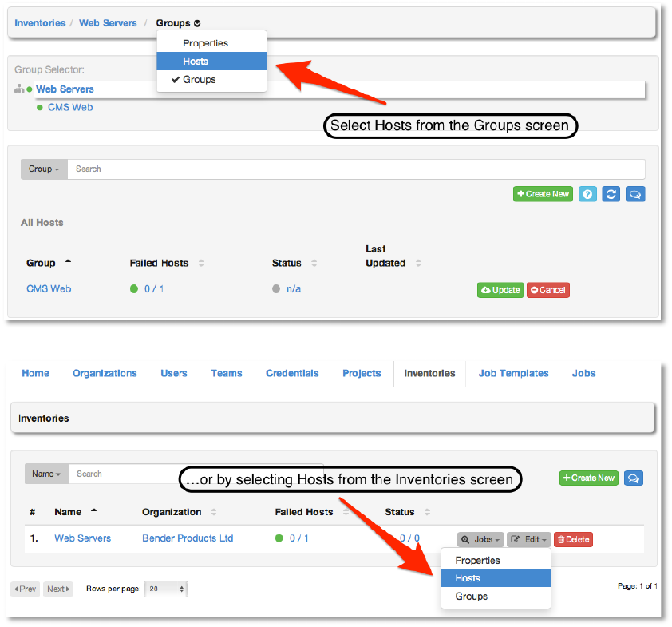Switch to the Home tab
The width and height of the screenshot is (672, 627).
click(x=36, y=374)
